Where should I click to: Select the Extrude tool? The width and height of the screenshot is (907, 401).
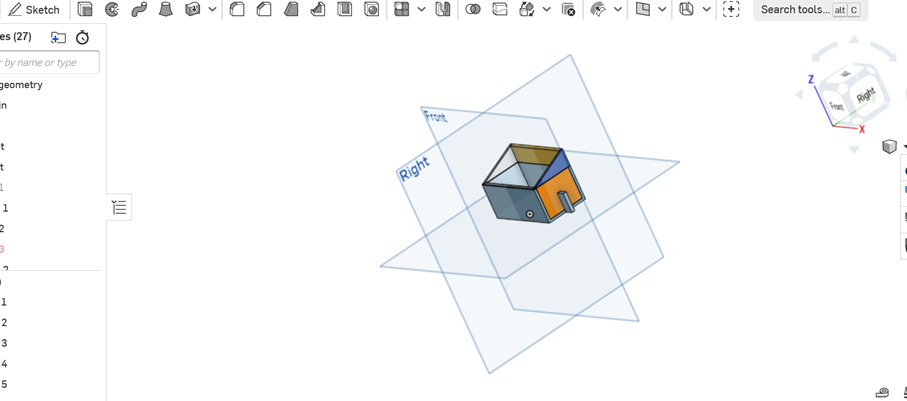click(85, 10)
